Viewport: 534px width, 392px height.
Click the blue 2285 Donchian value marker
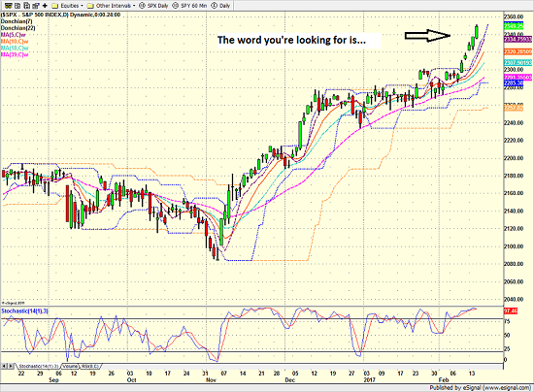tap(514, 82)
